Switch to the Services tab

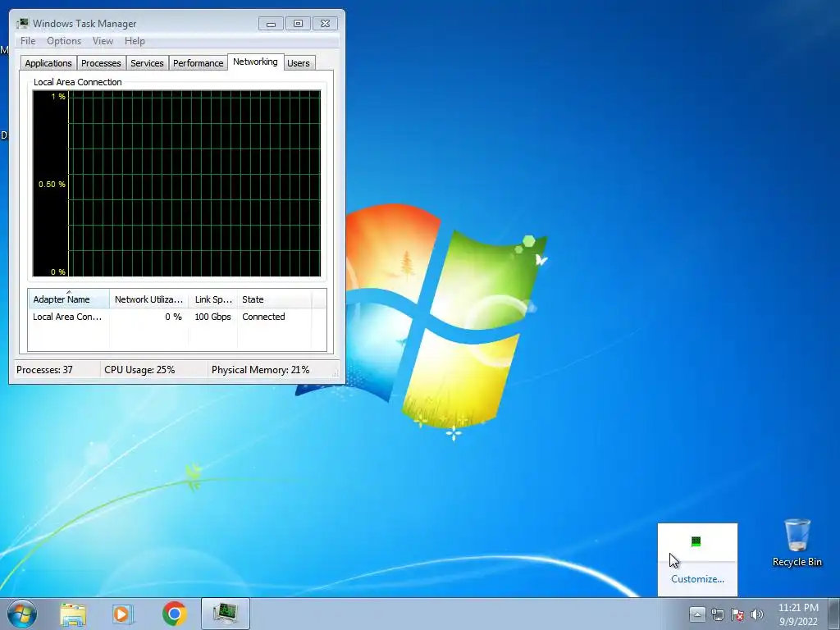147,63
